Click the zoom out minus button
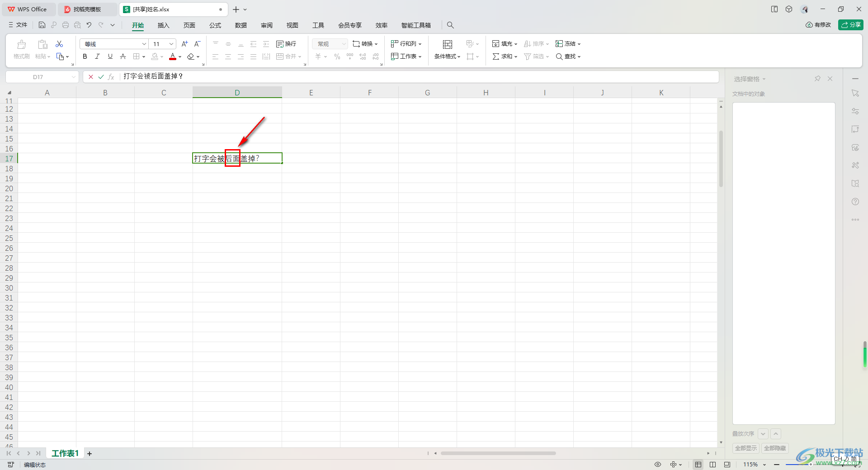The width and height of the screenshot is (868, 470). pyautogui.click(x=777, y=465)
